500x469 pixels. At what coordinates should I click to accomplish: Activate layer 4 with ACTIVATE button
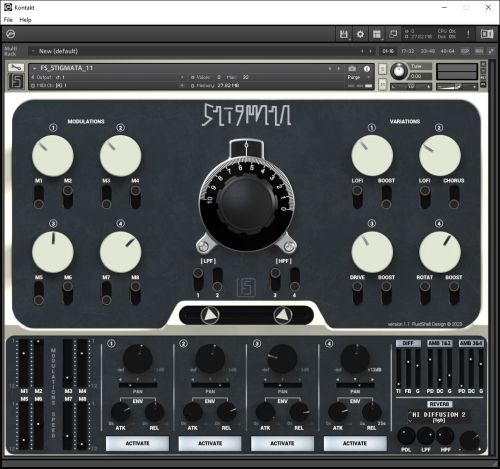coord(355,443)
